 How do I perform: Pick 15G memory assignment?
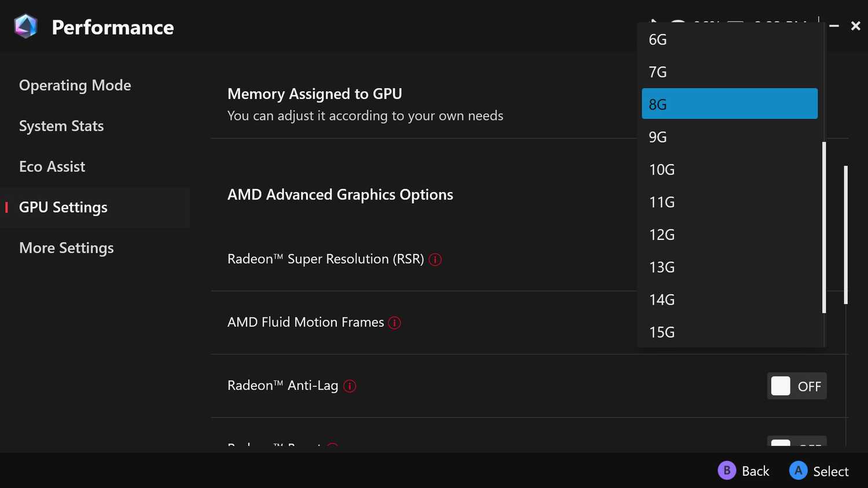[x=729, y=332]
